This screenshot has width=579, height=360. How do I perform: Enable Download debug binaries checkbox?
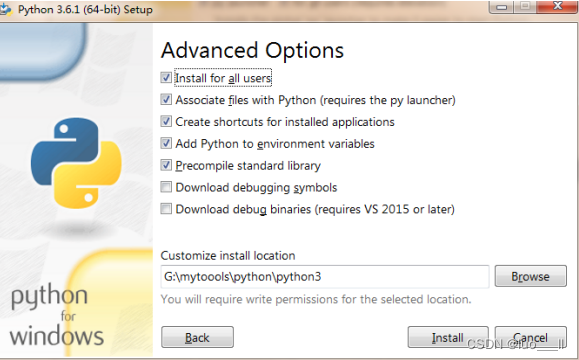pos(166,209)
